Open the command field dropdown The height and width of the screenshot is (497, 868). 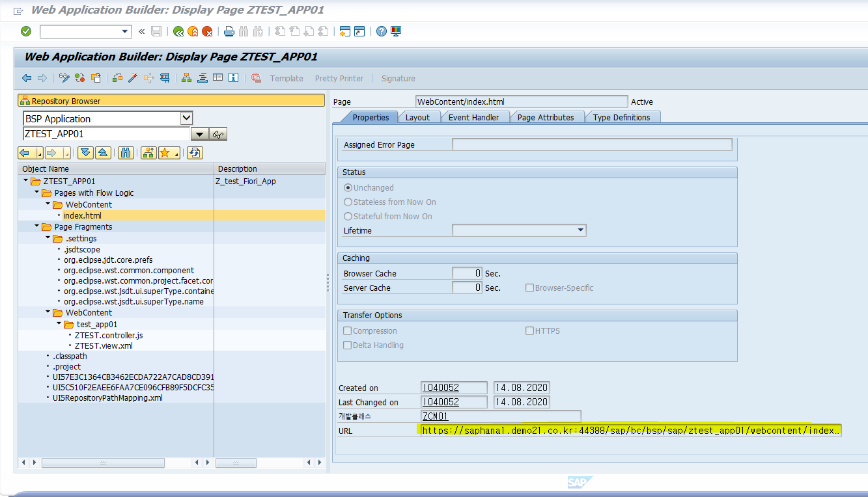tap(126, 31)
